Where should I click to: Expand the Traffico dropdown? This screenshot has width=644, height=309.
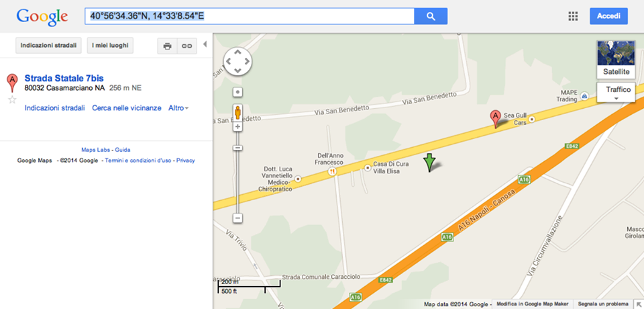click(616, 92)
